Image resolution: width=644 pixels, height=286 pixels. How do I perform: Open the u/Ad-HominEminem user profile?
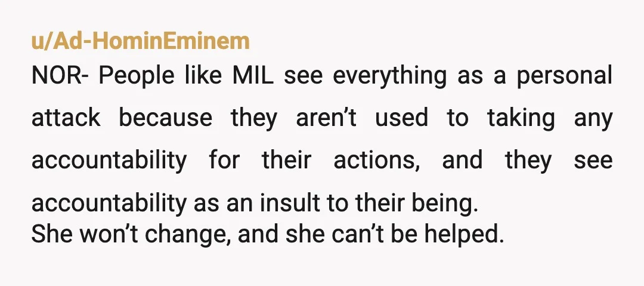click(x=141, y=42)
